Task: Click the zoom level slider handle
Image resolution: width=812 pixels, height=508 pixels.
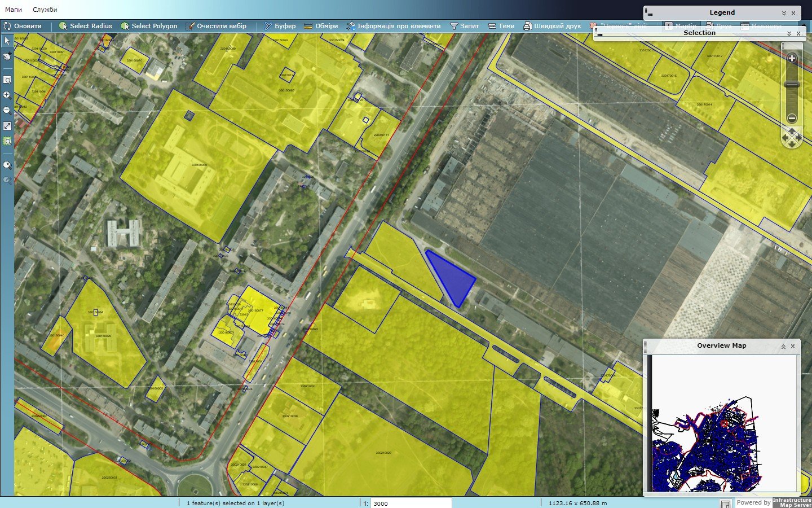Action: pos(792,85)
